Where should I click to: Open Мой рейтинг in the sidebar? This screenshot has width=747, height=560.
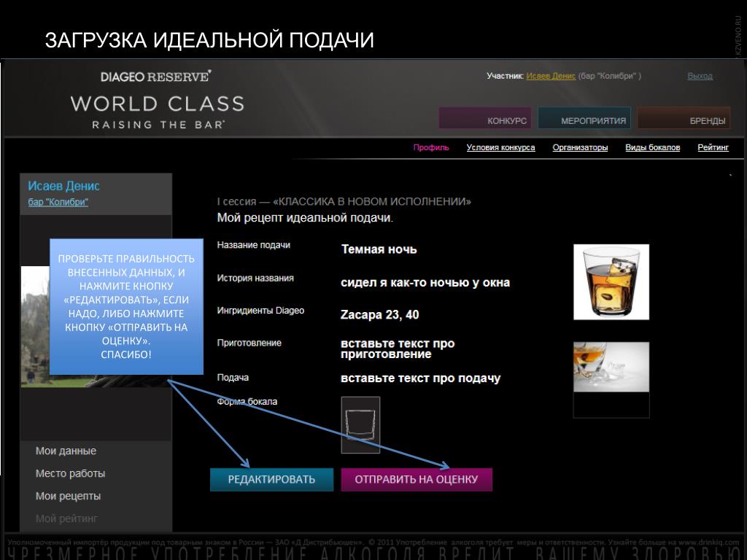66,518
